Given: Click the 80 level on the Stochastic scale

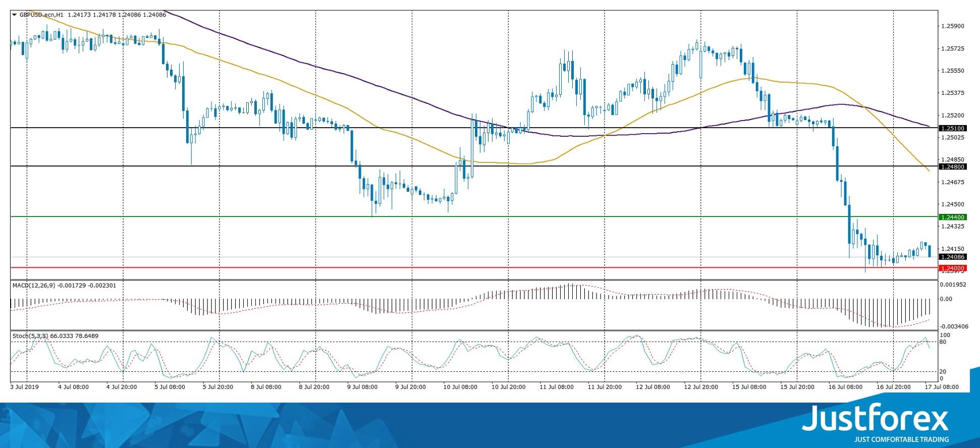Looking at the screenshot, I should pyautogui.click(x=944, y=342).
